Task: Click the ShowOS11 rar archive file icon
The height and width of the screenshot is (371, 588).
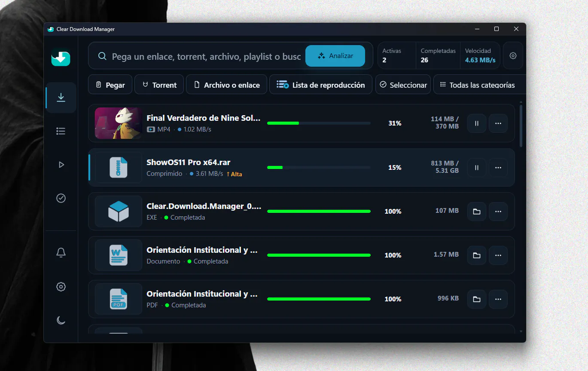Action: (x=119, y=168)
